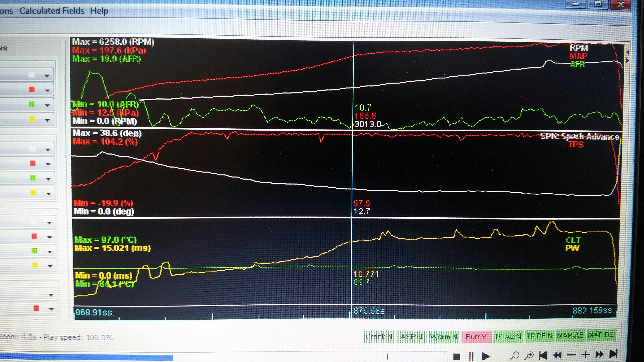Skip to the end of the log
The height and width of the screenshot is (362, 644).
(x=613, y=354)
